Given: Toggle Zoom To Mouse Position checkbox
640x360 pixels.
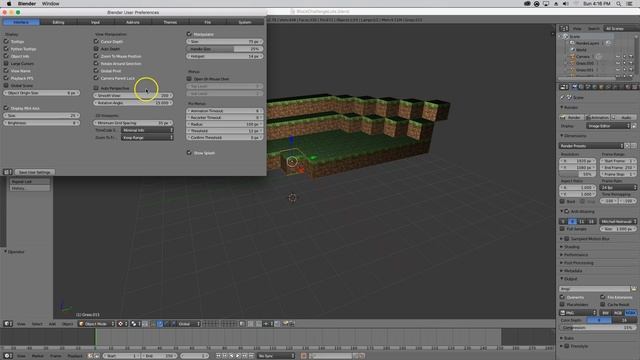Looking at the screenshot, I should coord(96,56).
